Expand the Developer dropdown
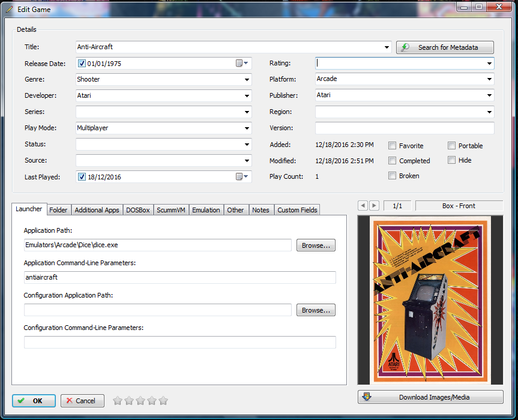Image resolution: width=518 pixels, height=420 pixels. [247, 96]
